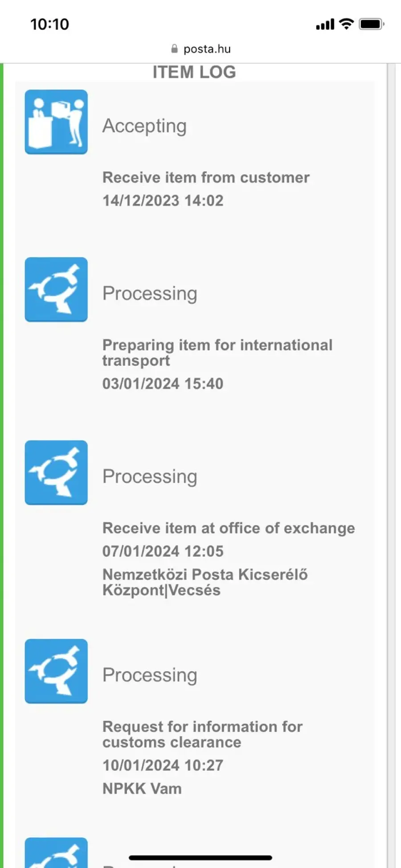The image size is (401, 868).
Task: Tap the Processing icon for office of exchange entry
Action: click(56, 473)
